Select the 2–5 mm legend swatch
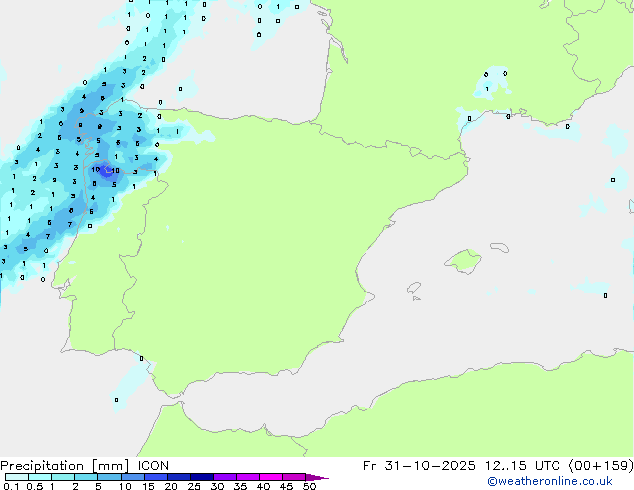Screen dimensions: 634x490 (86, 477)
